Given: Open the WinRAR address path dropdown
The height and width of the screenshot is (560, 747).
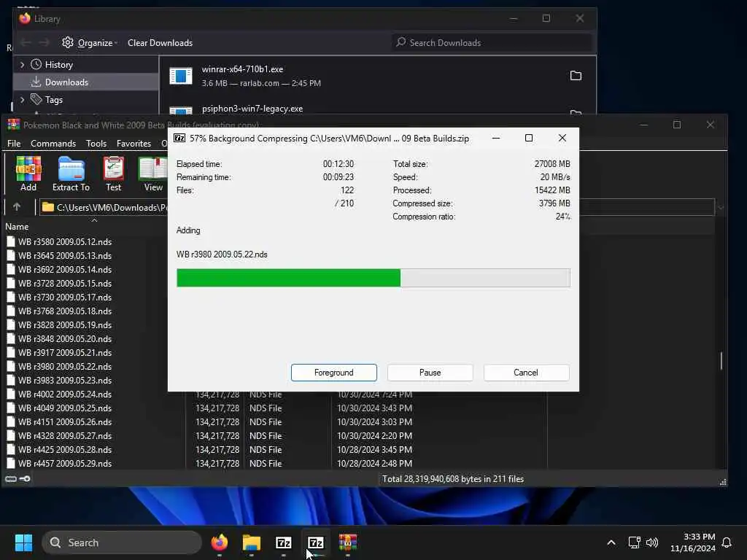Looking at the screenshot, I should click(x=720, y=207).
